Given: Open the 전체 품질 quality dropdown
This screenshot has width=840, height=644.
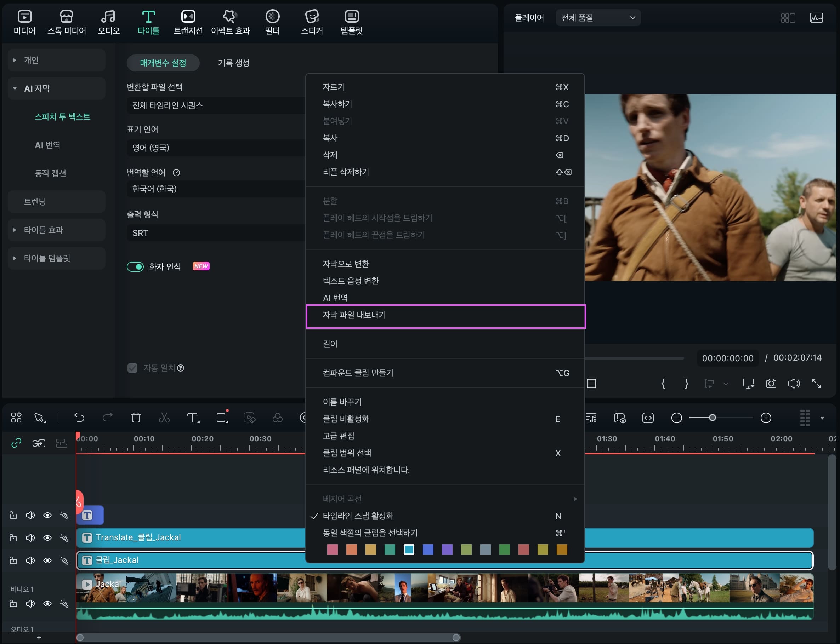Looking at the screenshot, I should point(597,17).
